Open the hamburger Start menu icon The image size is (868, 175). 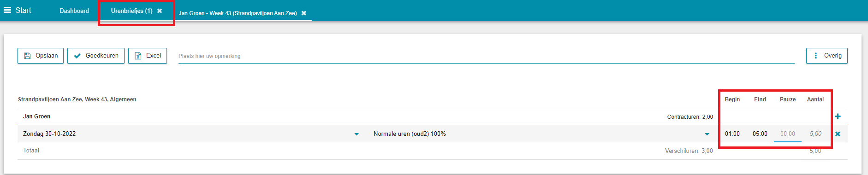click(7, 10)
